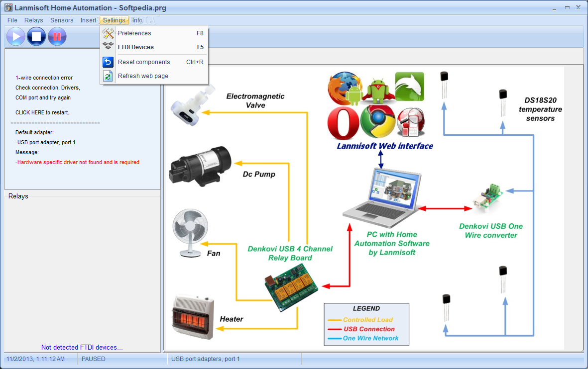Click the Not detected FTDI devices text

coord(82,347)
